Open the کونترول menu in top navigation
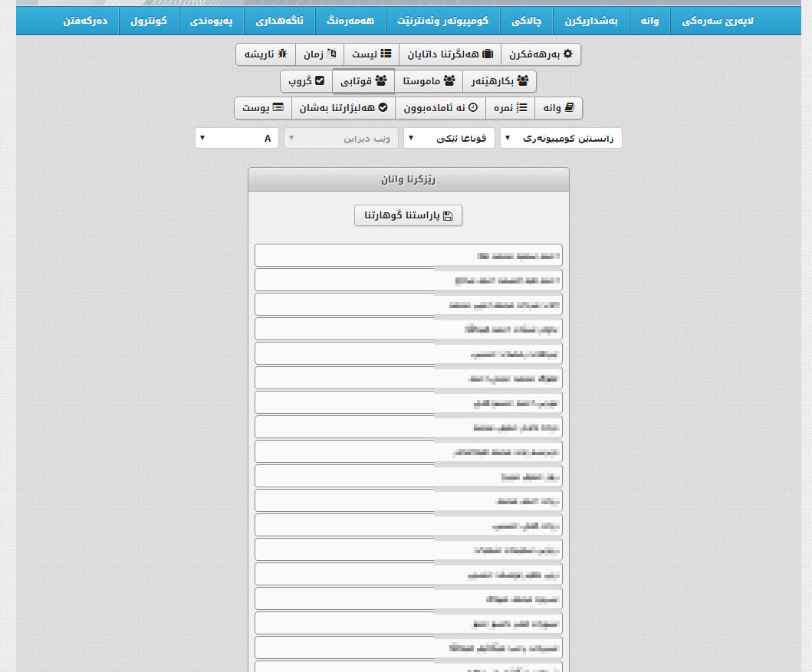This screenshot has width=812, height=672. tap(149, 21)
